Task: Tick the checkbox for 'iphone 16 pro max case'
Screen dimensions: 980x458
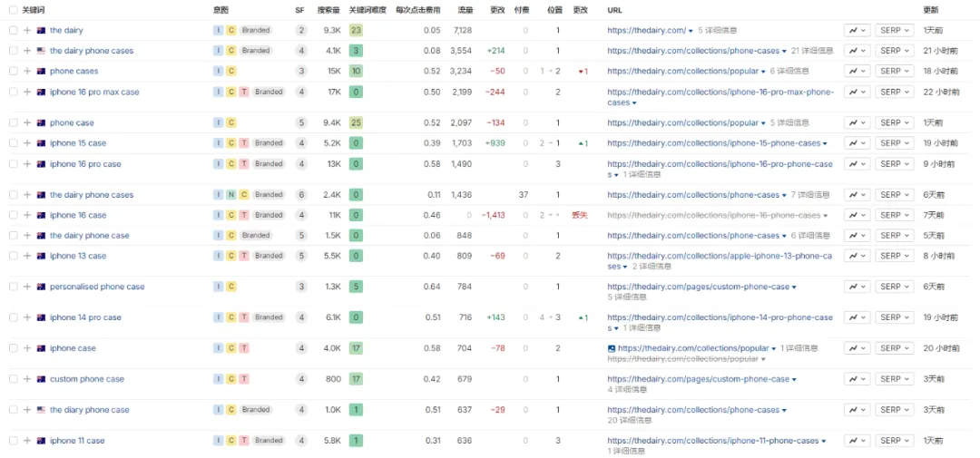Action: click(14, 92)
